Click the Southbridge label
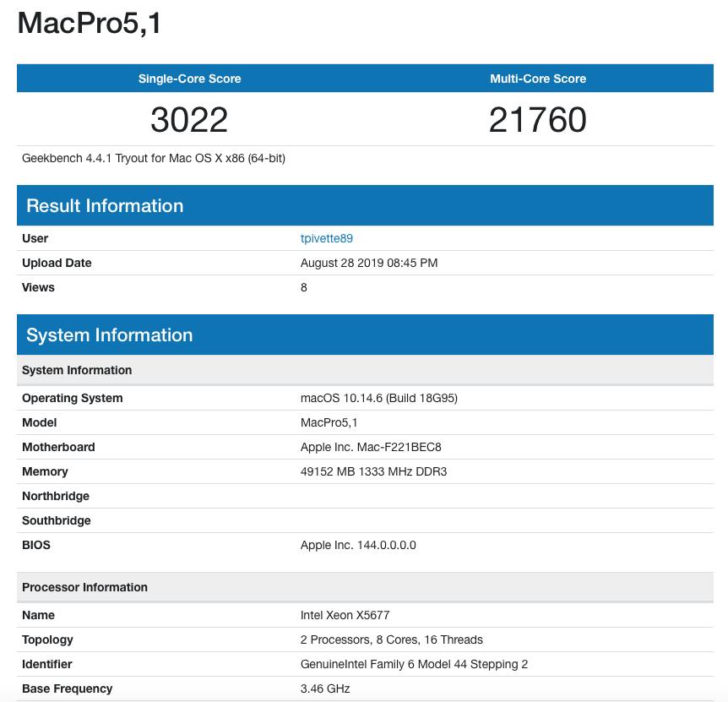The height and width of the screenshot is (702, 728). (x=57, y=521)
